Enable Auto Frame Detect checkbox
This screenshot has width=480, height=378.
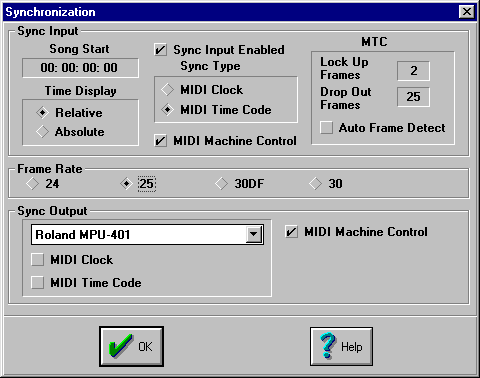pos(326,128)
